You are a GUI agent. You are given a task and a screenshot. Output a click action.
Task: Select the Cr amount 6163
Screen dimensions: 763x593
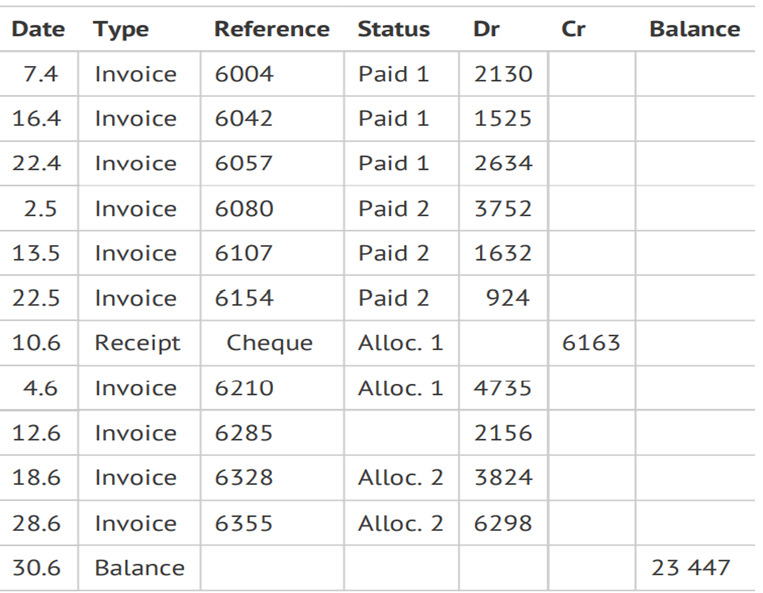click(591, 343)
